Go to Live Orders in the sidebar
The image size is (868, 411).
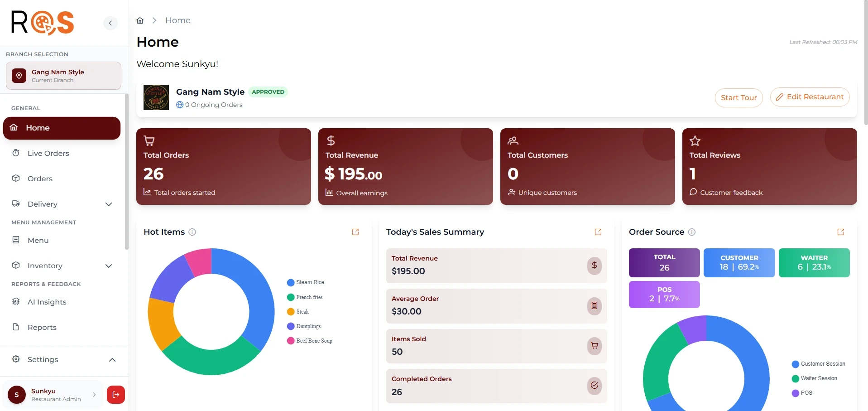click(x=62, y=153)
